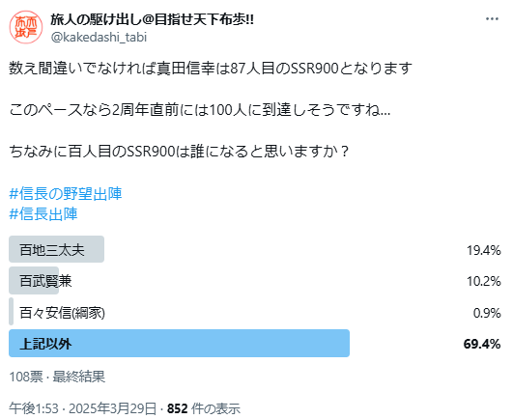This screenshot has width=513, height=420.
Task: View the 852 件の表示 view count
Action: pos(204,408)
